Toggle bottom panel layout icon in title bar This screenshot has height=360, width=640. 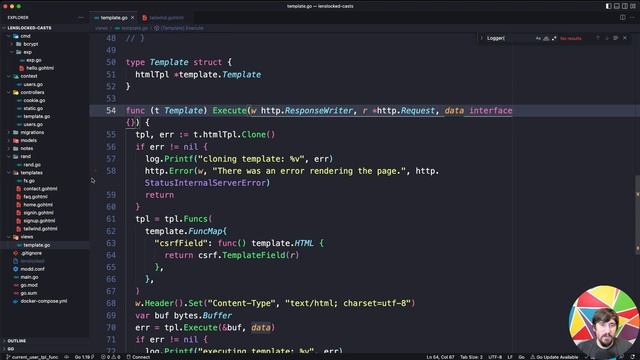click(x=617, y=6)
